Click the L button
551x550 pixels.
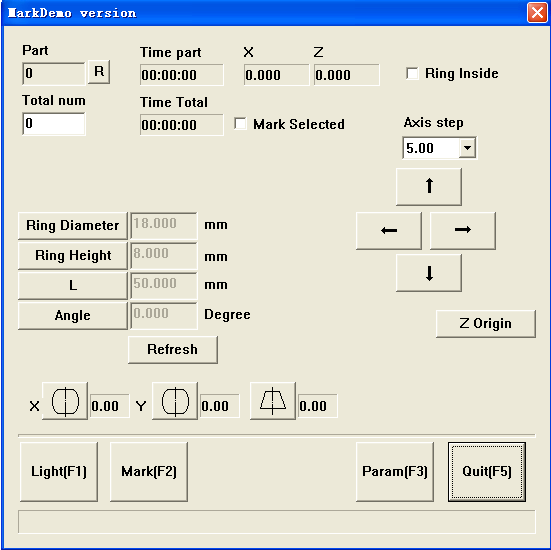[x=73, y=286]
